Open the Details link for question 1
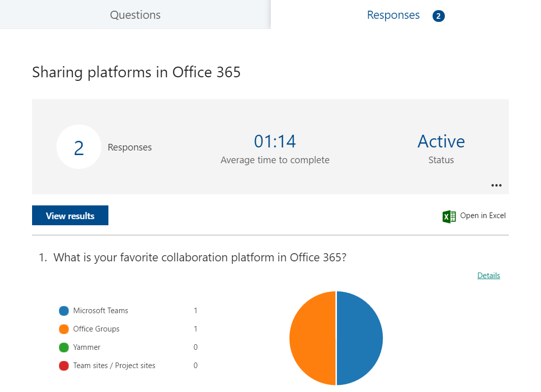 click(x=489, y=276)
